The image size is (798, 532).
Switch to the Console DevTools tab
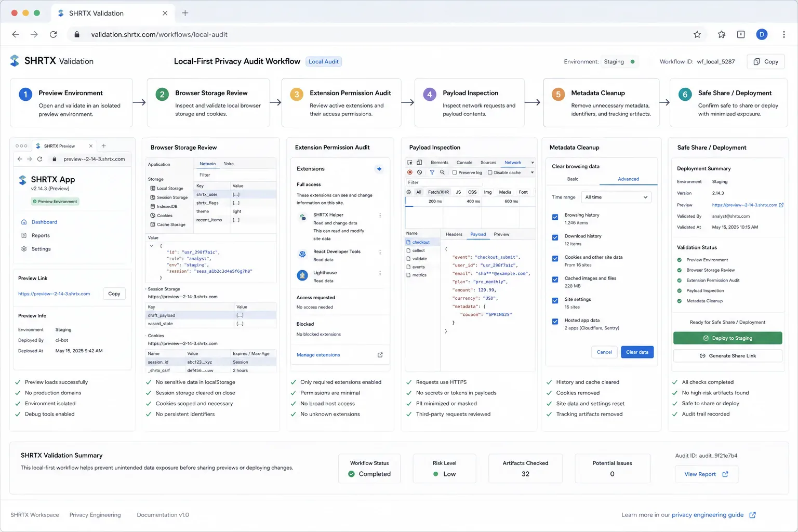[464, 163]
